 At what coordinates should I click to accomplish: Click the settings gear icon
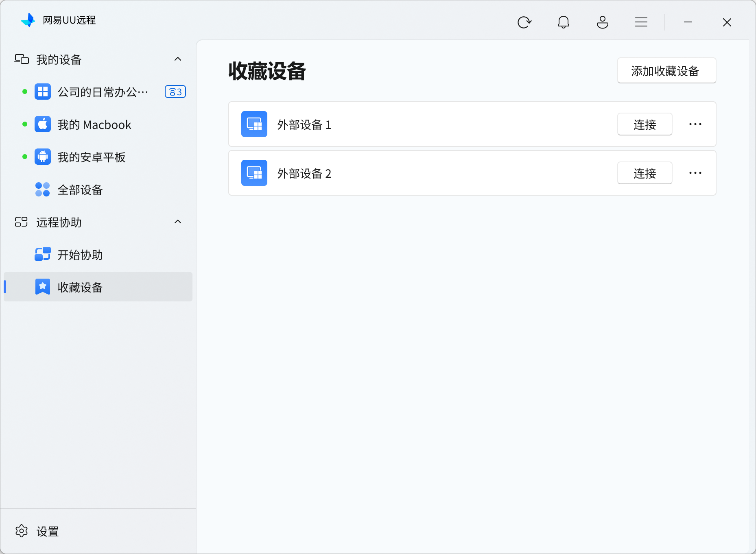[x=22, y=531]
